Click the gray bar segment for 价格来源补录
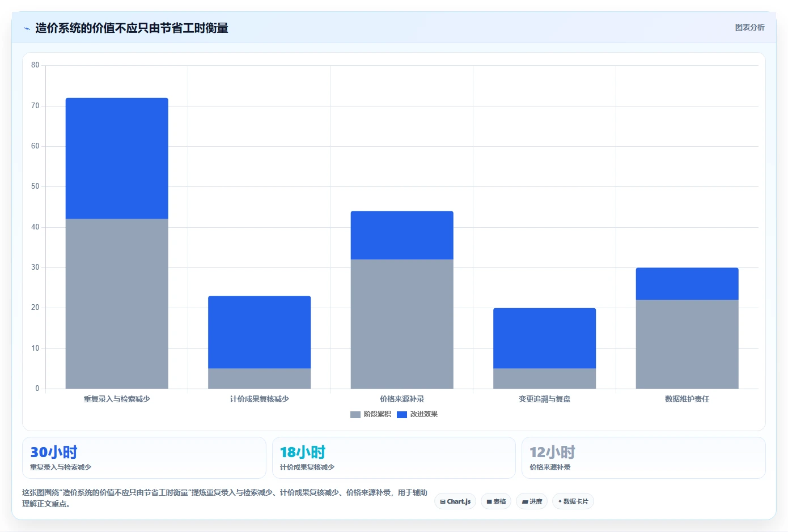The height and width of the screenshot is (532, 788). click(402, 324)
